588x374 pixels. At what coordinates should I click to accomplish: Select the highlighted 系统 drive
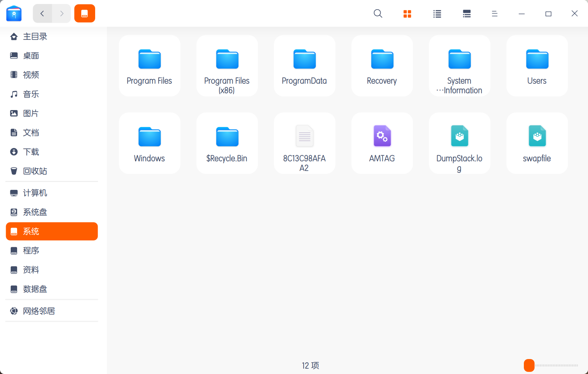click(52, 231)
